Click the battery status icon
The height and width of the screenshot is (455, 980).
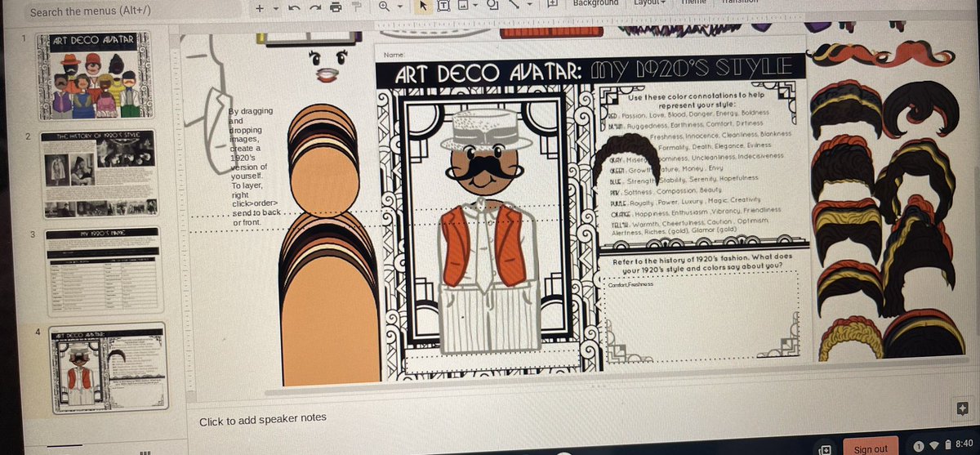pyautogui.click(x=949, y=446)
